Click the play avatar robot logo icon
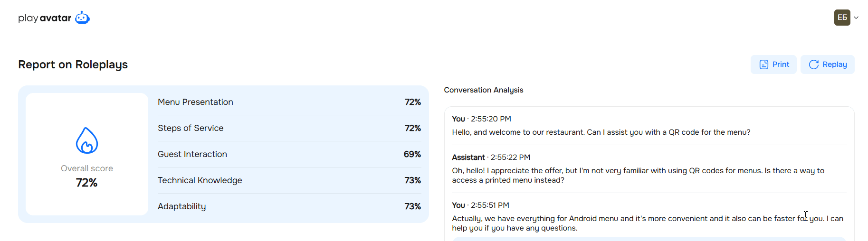Screen dimensions: 868x241 [82, 18]
